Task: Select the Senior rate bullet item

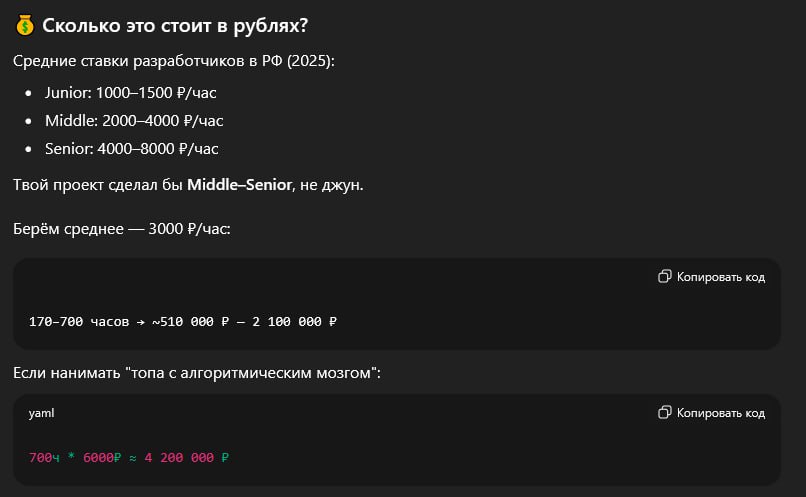Action: (x=131, y=149)
